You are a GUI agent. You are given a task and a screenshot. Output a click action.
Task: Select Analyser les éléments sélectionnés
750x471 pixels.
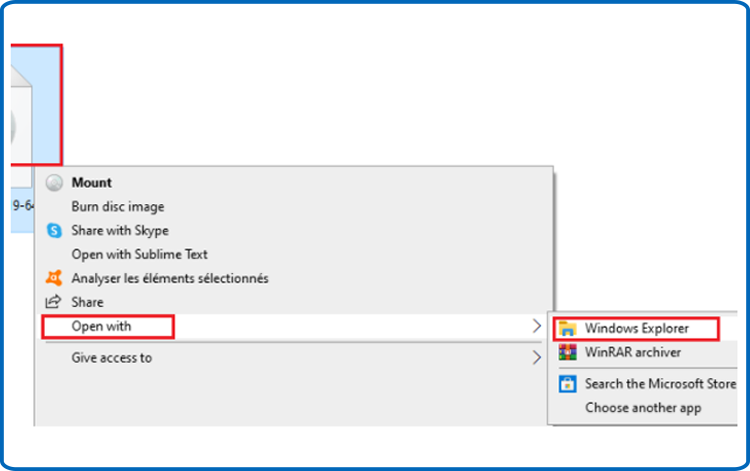coord(170,278)
